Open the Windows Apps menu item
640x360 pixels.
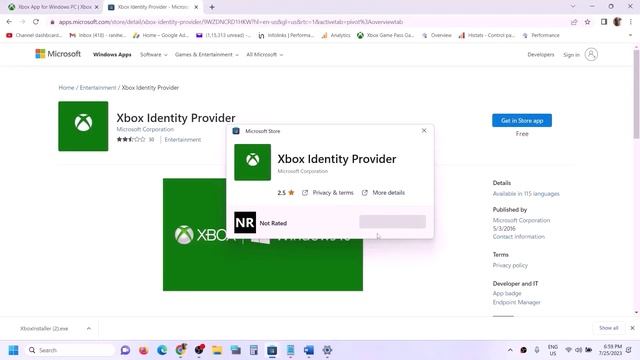tap(112, 54)
